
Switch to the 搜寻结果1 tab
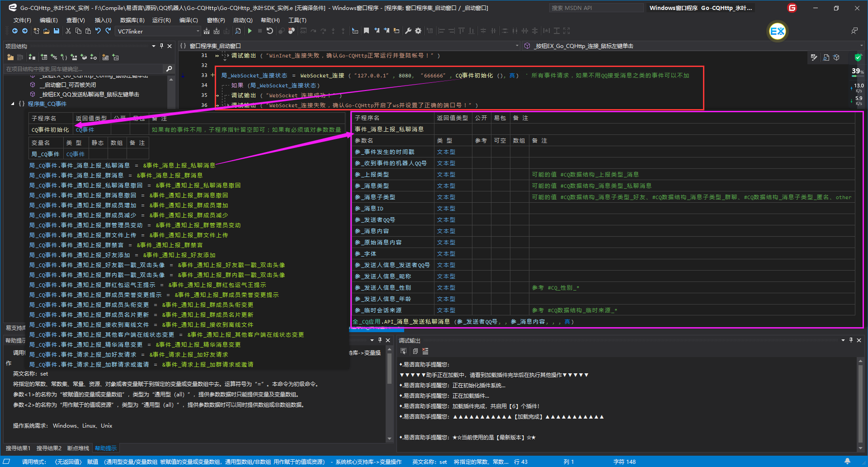pos(18,448)
